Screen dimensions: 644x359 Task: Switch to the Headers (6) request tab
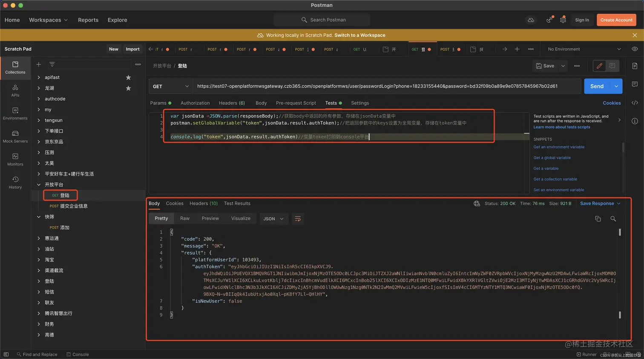pyautogui.click(x=232, y=103)
